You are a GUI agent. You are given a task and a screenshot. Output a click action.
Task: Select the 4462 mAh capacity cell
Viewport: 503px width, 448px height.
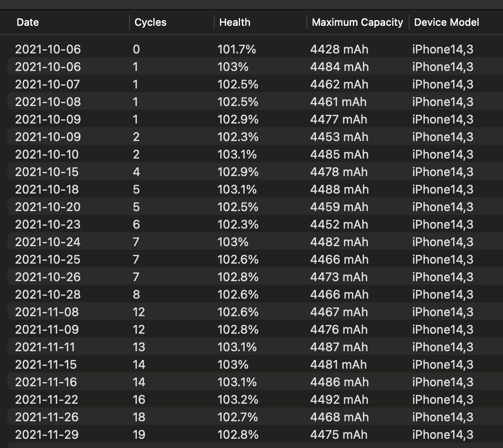click(339, 84)
